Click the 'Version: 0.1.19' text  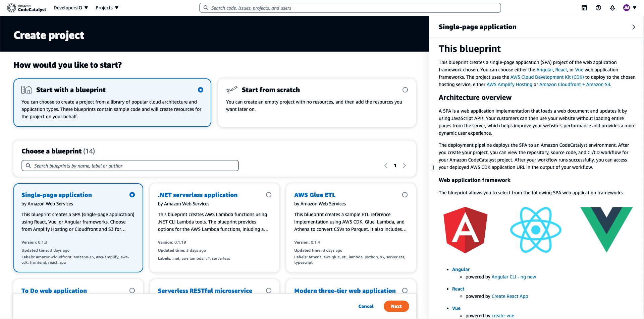point(172,242)
